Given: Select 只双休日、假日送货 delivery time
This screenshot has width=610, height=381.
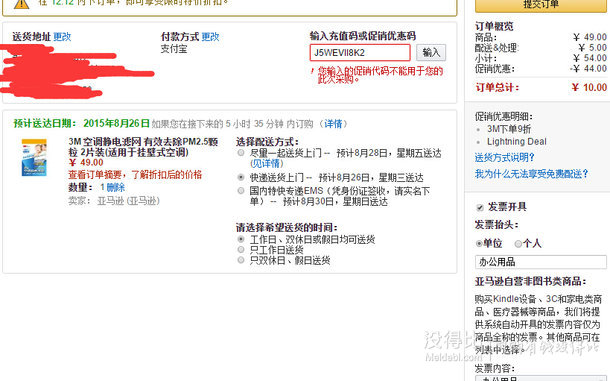Looking at the screenshot, I should 241,260.
